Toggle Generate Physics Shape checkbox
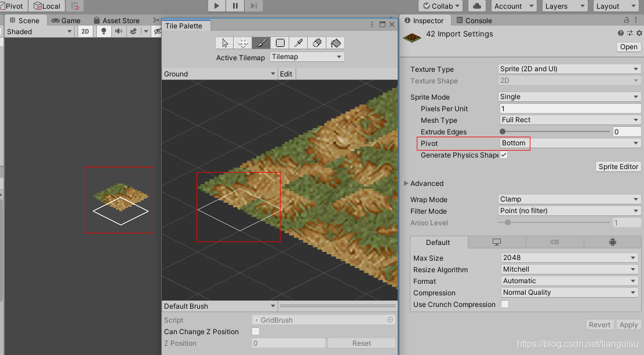Image resolution: width=644 pixels, height=355 pixels. coord(504,155)
